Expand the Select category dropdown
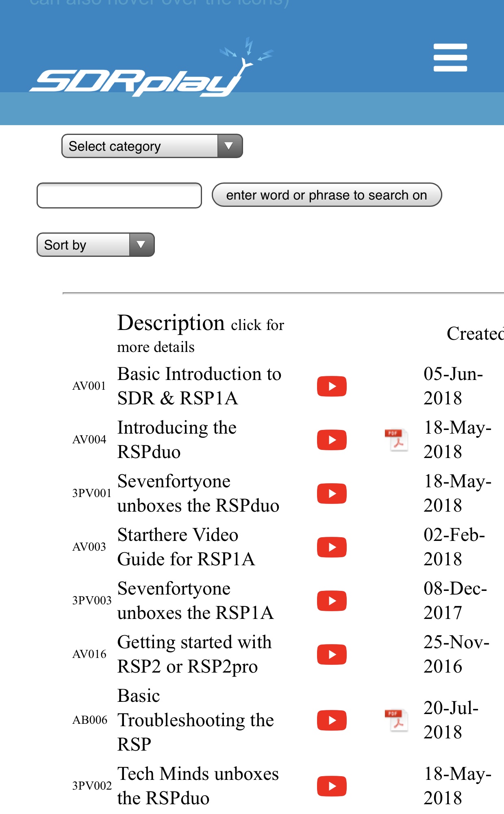Image resolution: width=504 pixels, height=814 pixels. (152, 146)
